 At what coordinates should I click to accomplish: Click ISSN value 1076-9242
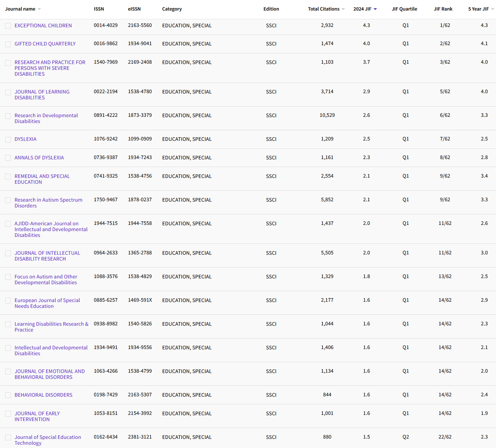(x=106, y=139)
